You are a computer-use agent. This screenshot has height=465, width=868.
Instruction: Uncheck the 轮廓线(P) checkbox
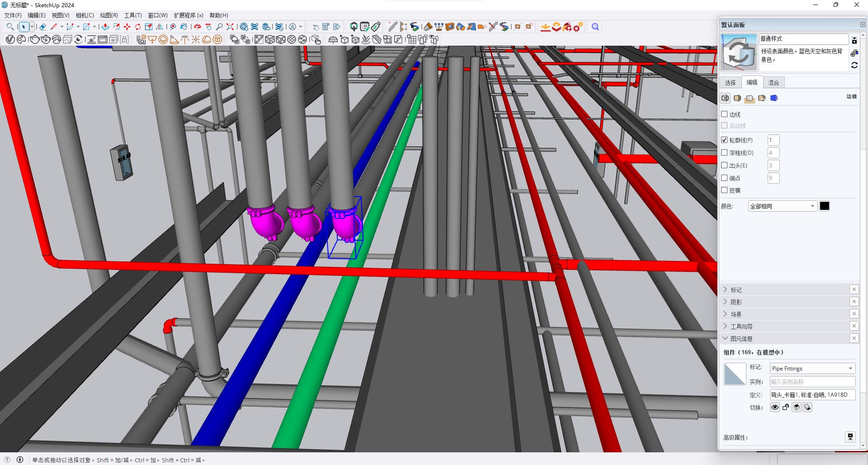tap(725, 140)
